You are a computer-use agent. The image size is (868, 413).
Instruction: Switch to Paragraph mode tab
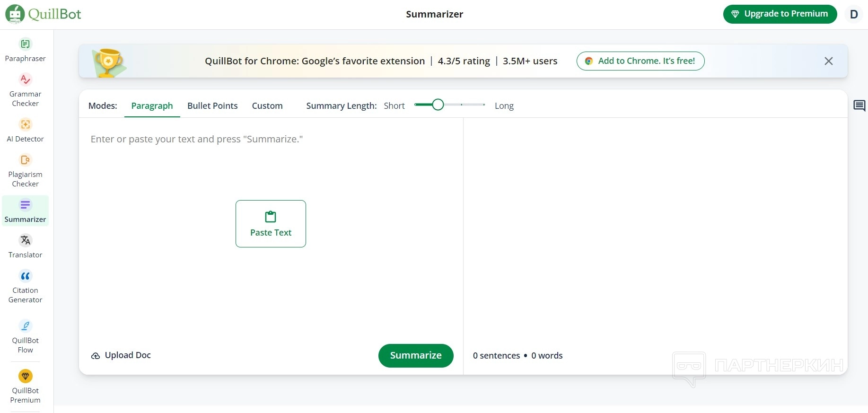pos(152,106)
